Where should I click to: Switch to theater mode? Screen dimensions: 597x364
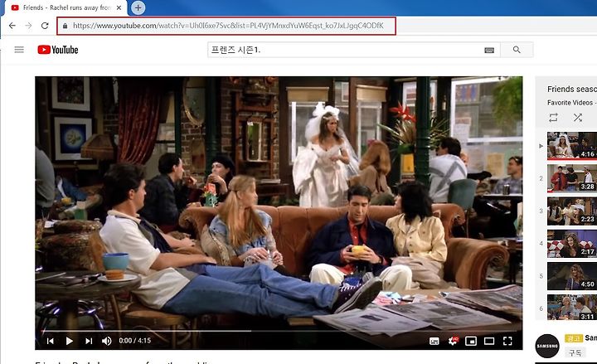[x=489, y=341]
